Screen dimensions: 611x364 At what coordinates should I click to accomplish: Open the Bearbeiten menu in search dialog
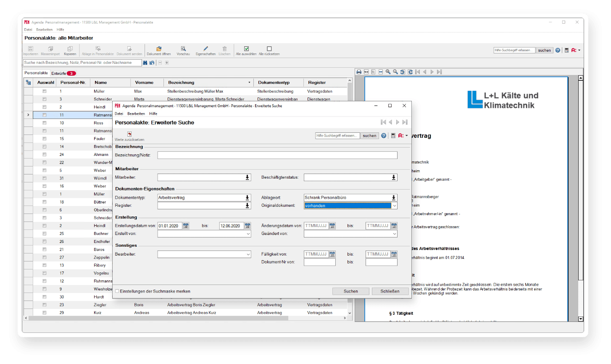[136, 113]
